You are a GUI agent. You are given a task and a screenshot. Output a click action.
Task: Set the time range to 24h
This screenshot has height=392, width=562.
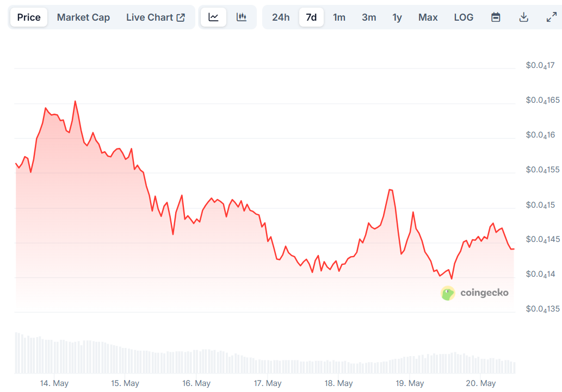click(x=281, y=17)
